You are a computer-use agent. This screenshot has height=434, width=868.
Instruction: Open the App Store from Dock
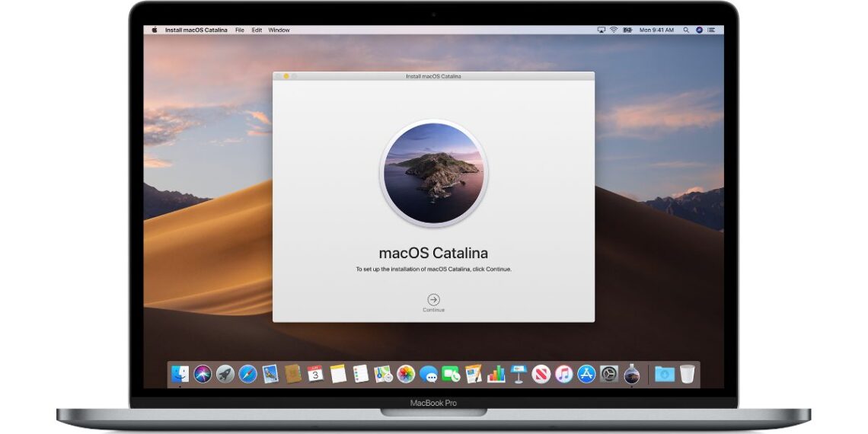pyautogui.click(x=586, y=374)
